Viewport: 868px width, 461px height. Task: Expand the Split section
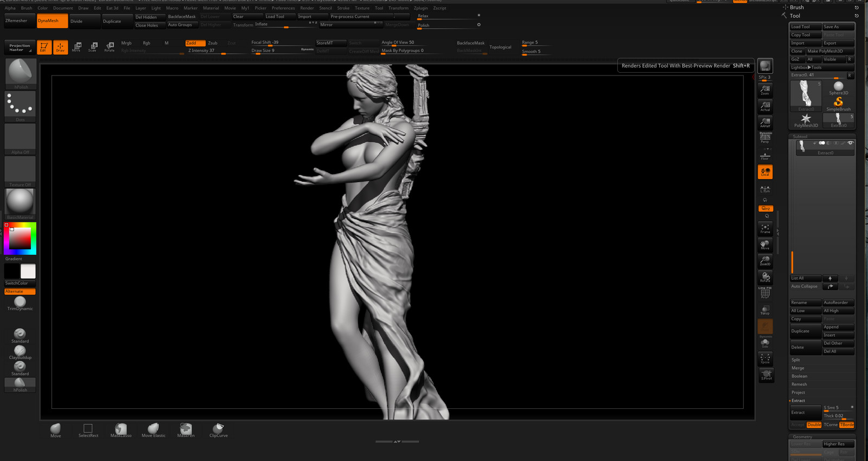pos(796,360)
